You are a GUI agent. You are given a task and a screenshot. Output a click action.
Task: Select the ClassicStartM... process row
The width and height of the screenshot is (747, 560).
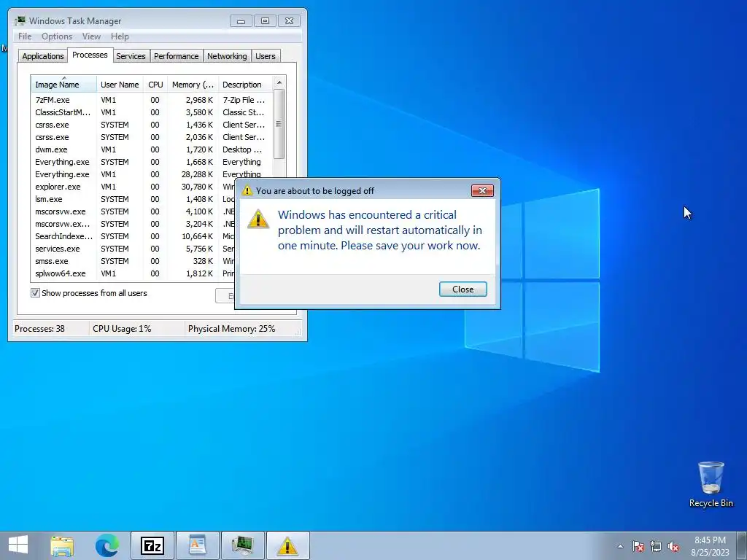pyautogui.click(x=152, y=112)
